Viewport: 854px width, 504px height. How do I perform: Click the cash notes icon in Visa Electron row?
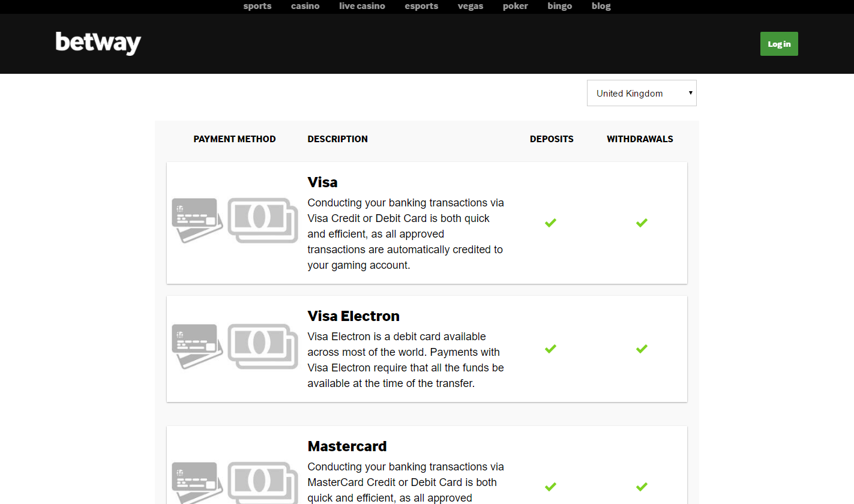point(263,346)
